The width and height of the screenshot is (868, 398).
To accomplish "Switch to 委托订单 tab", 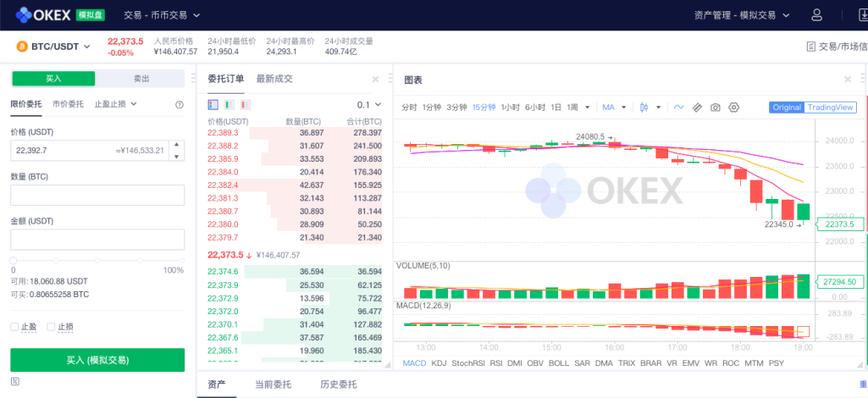I will [x=226, y=79].
